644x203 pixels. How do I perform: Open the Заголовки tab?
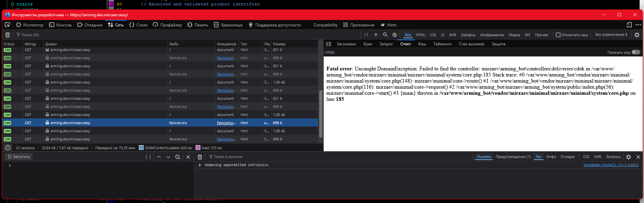pos(346,44)
